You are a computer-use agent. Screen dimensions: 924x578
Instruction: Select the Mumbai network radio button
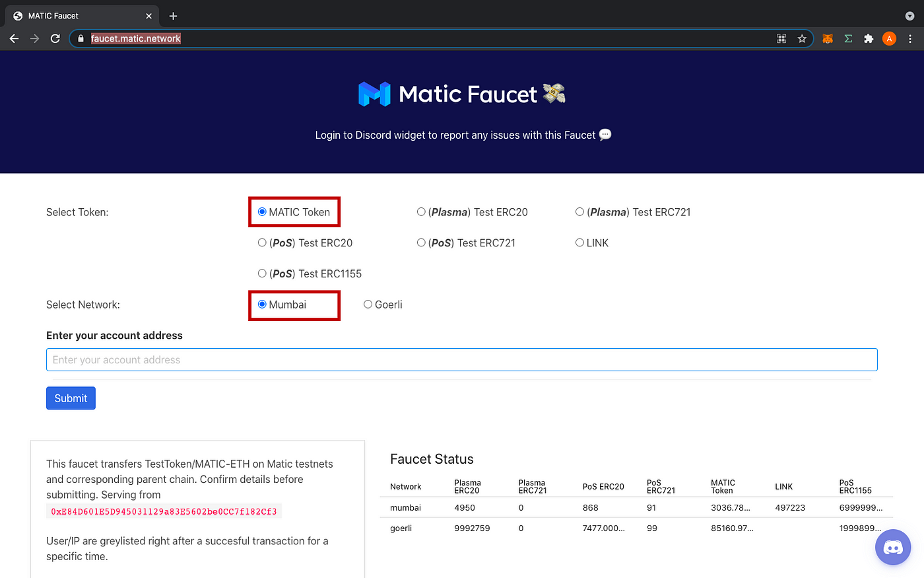(x=262, y=305)
